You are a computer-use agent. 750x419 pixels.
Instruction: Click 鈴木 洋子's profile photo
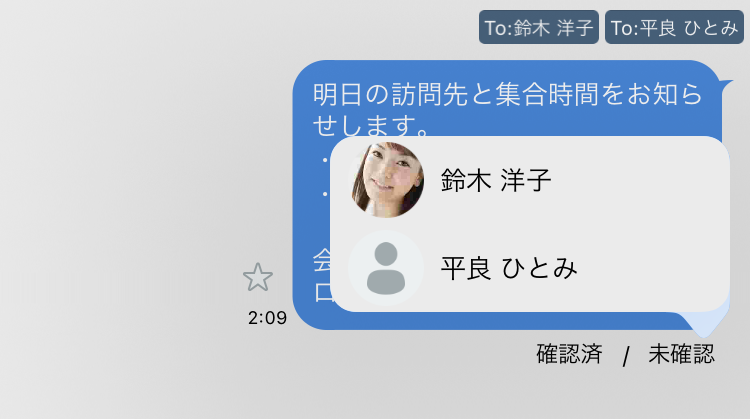(x=386, y=180)
